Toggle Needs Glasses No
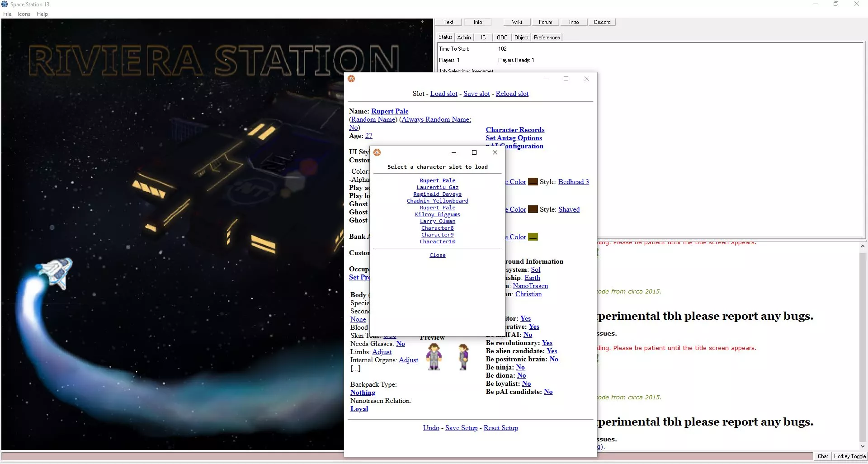 point(401,344)
